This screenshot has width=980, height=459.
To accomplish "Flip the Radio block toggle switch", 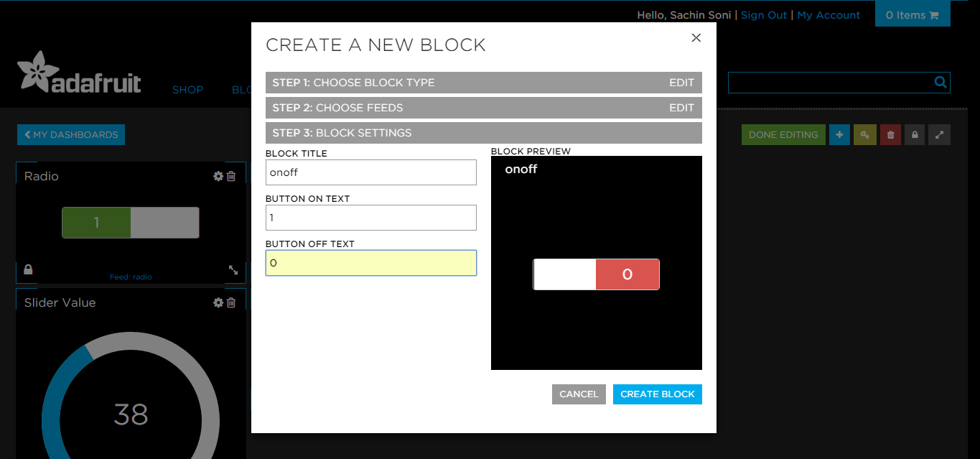I will [x=130, y=223].
